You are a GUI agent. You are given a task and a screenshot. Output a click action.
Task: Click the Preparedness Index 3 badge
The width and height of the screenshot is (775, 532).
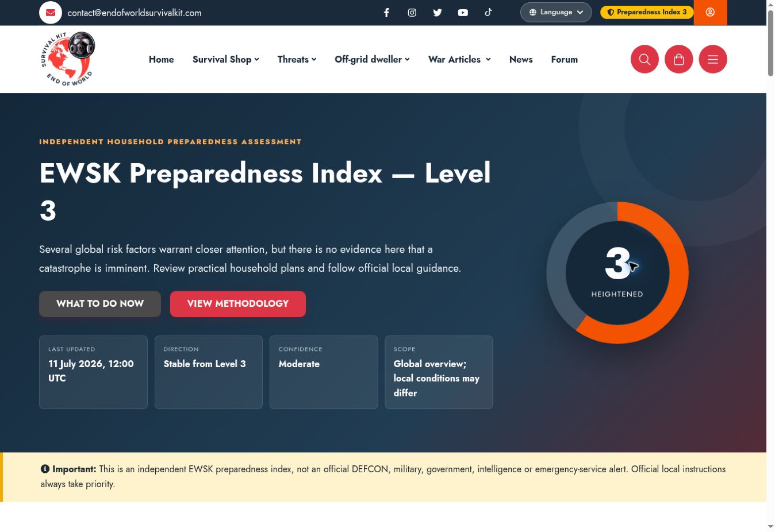coord(647,12)
